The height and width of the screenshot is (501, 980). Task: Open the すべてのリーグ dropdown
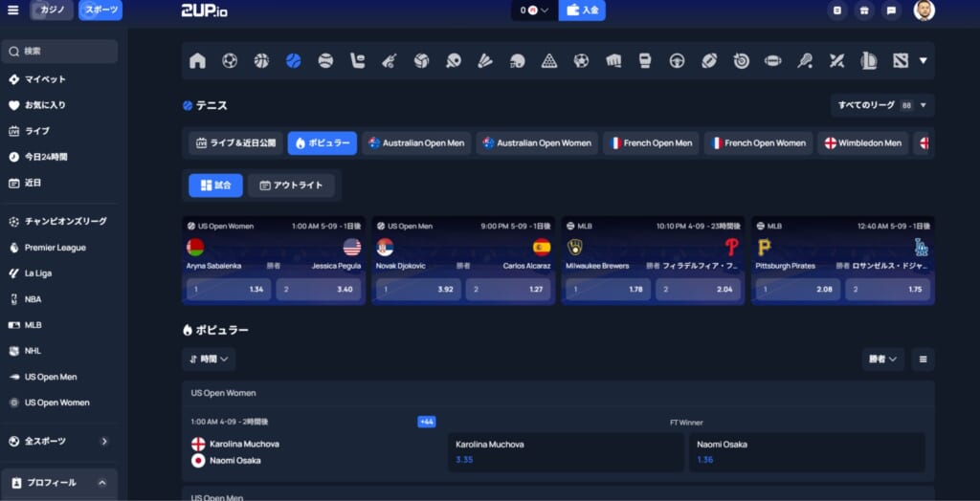click(x=881, y=105)
